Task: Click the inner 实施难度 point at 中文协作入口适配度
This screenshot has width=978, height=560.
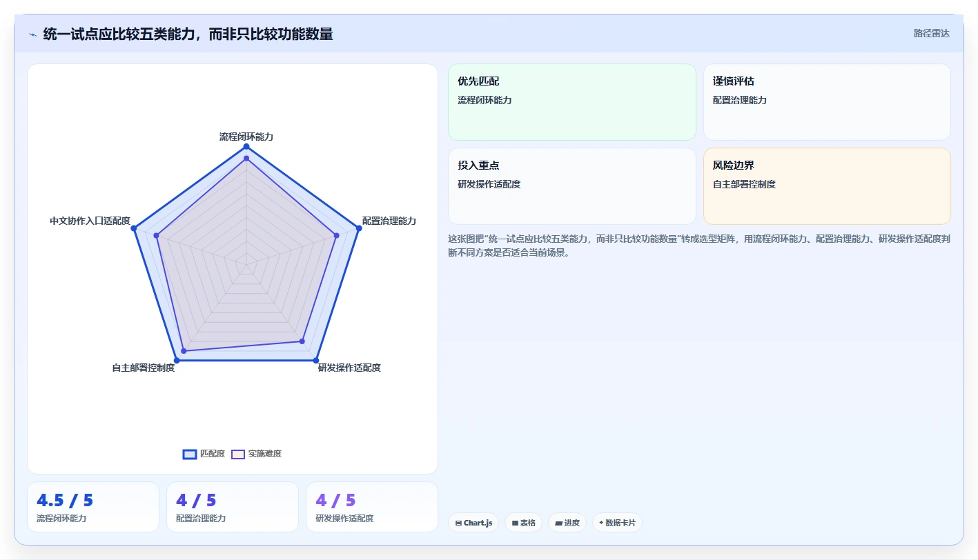Action: [157, 235]
